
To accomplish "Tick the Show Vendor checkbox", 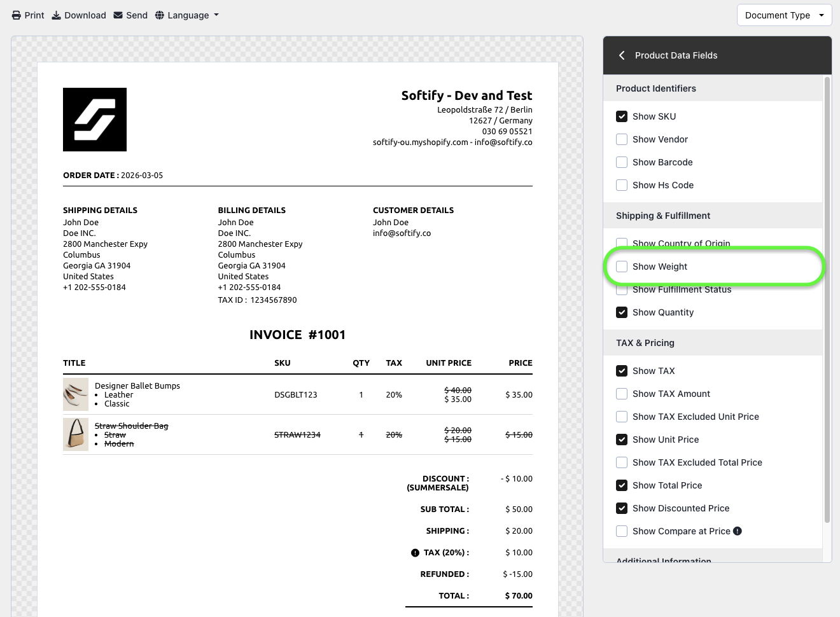I will pyautogui.click(x=622, y=139).
